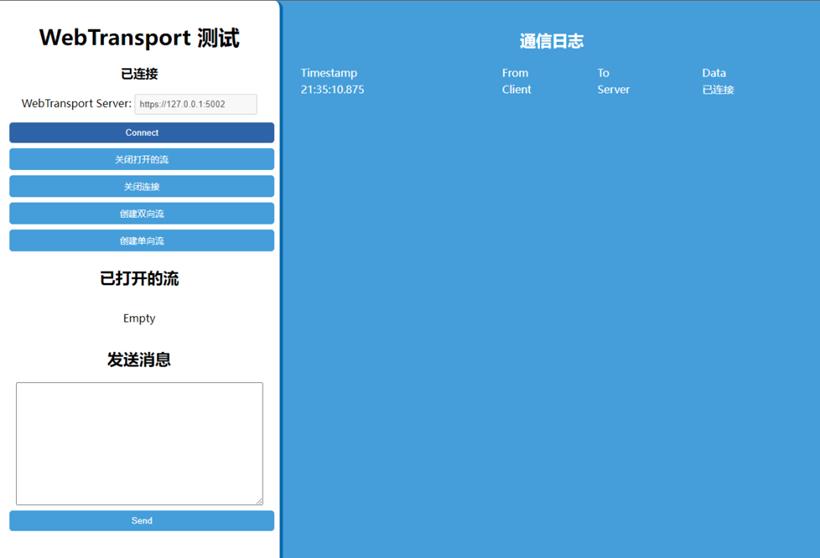Image resolution: width=820 pixels, height=558 pixels.
Task: Click the Connect button
Action: coord(141,133)
